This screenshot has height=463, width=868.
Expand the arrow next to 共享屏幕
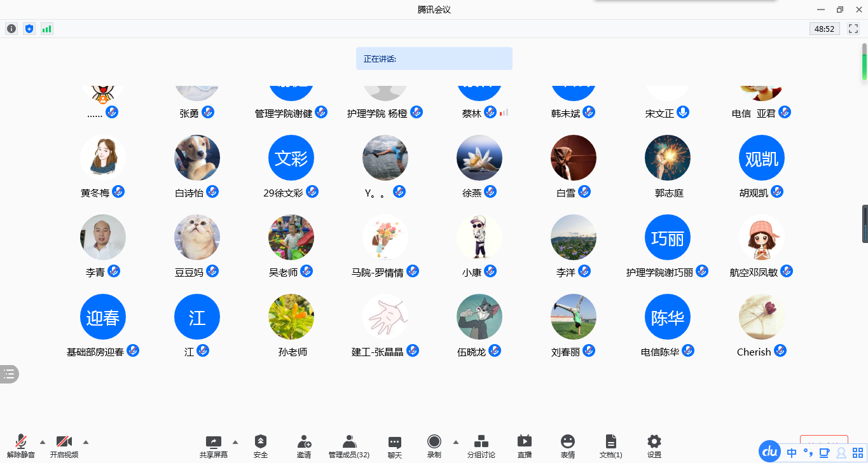(235, 442)
